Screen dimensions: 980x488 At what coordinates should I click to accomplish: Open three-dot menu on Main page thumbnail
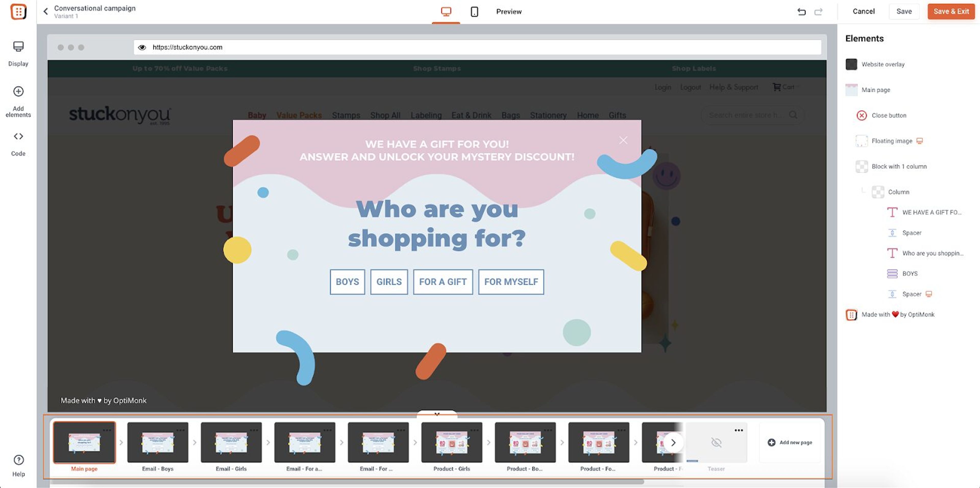tap(107, 430)
